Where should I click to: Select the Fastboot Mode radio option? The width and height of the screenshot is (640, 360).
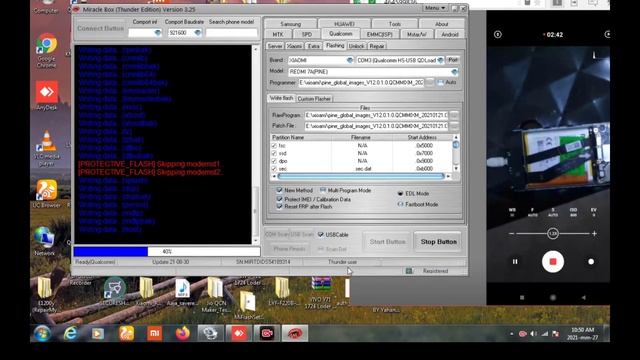tap(400, 204)
